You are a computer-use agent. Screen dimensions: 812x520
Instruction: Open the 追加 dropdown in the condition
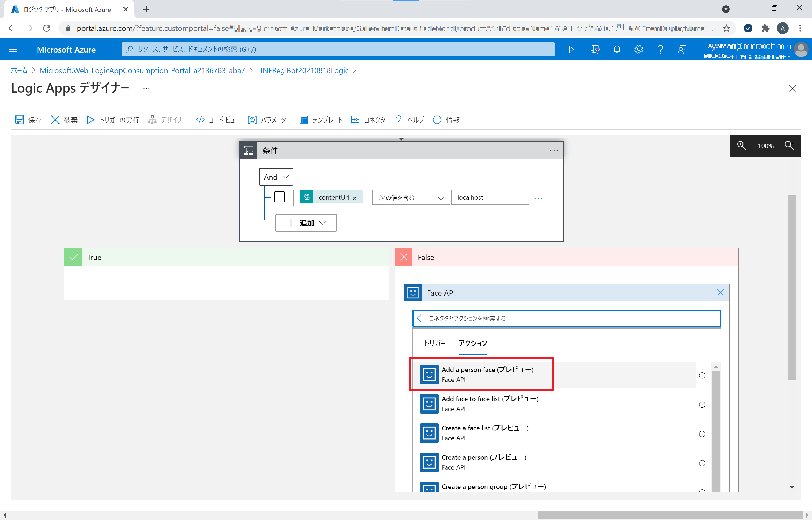306,223
